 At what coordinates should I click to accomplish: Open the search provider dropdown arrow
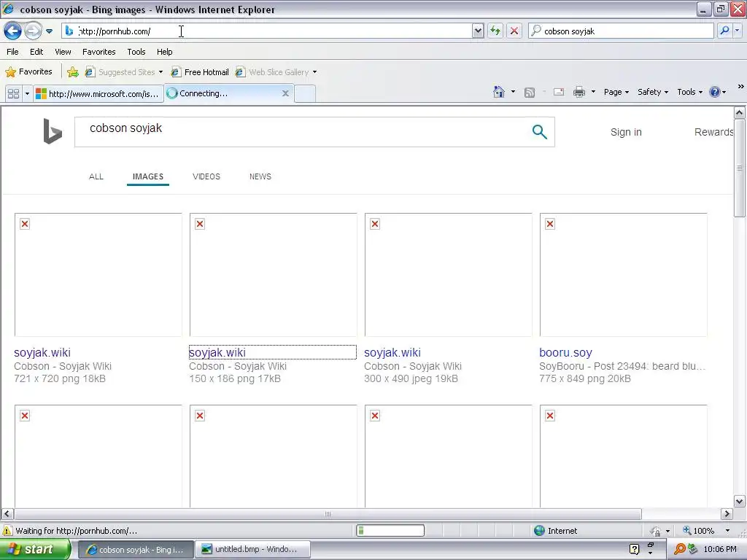(x=737, y=31)
